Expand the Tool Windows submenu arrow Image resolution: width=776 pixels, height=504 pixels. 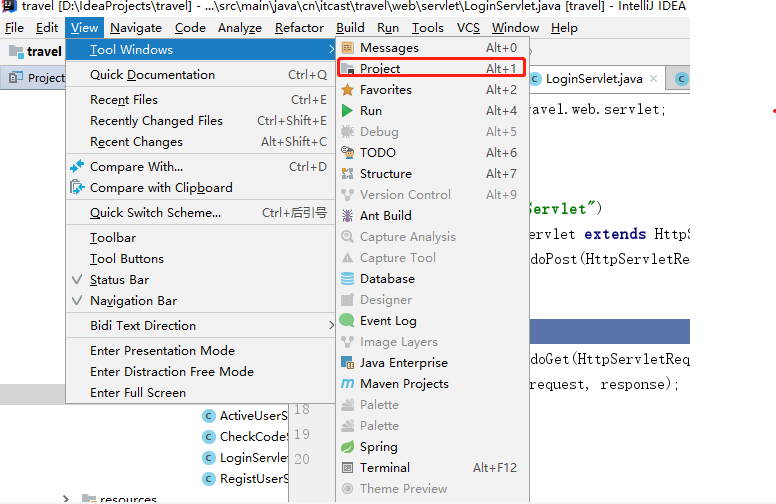click(x=331, y=50)
